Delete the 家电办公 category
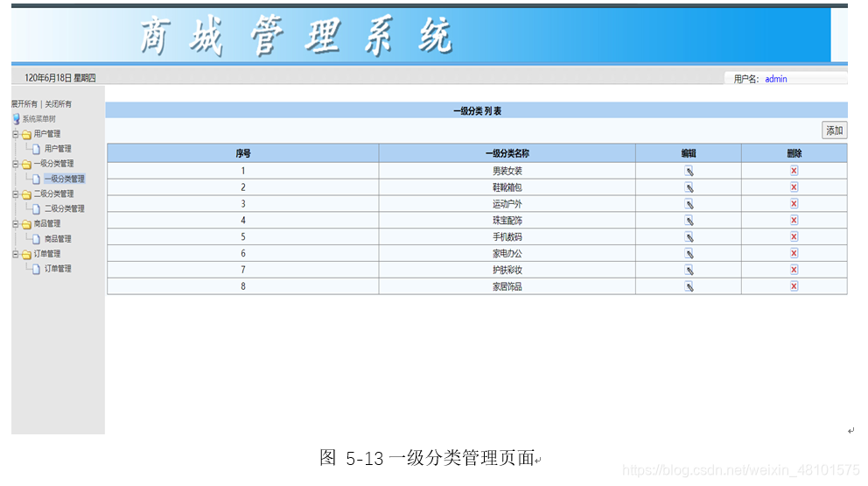 (x=794, y=253)
